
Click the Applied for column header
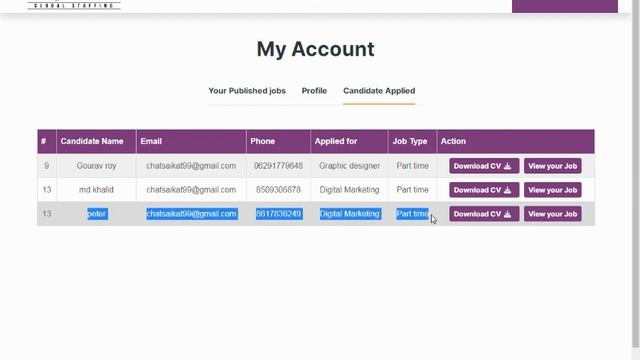[336, 141]
